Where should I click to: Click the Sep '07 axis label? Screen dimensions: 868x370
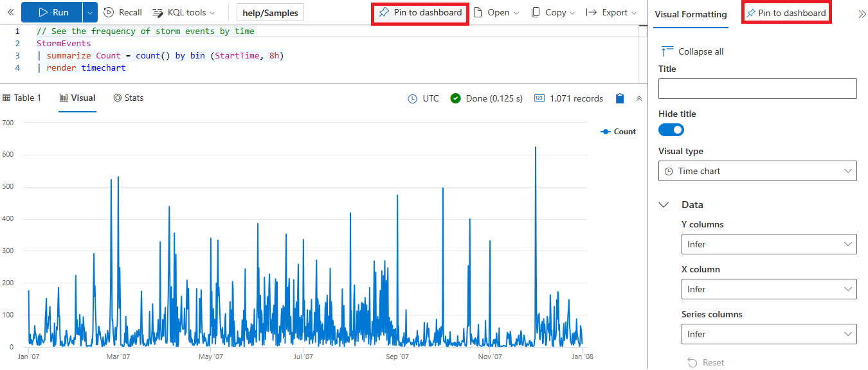[x=397, y=357]
